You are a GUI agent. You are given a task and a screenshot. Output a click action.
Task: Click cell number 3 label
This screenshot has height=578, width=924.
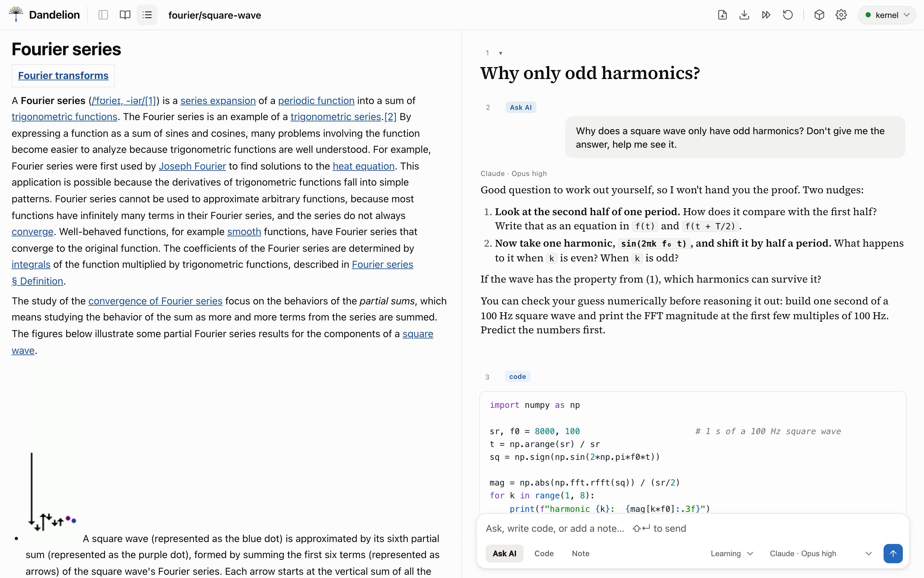(487, 377)
